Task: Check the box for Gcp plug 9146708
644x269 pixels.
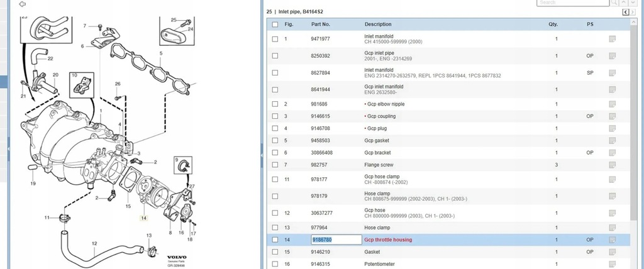Action: [x=275, y=128]
